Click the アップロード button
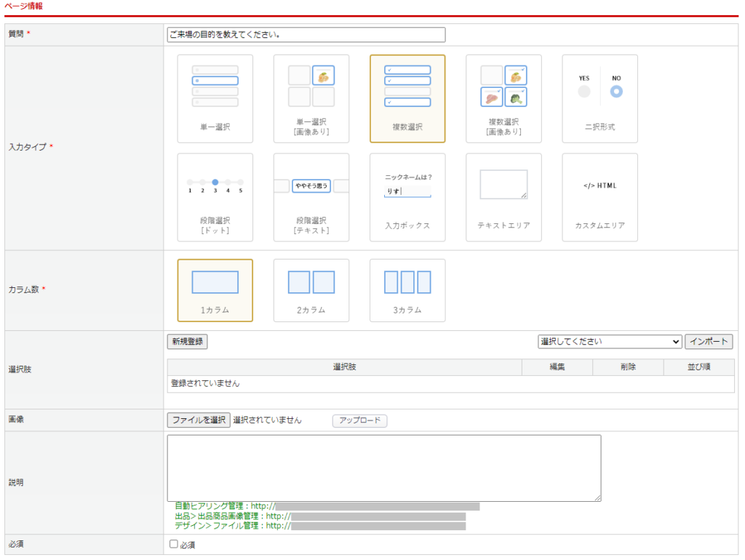Screen dimensions: 745x560 point(359,420)
